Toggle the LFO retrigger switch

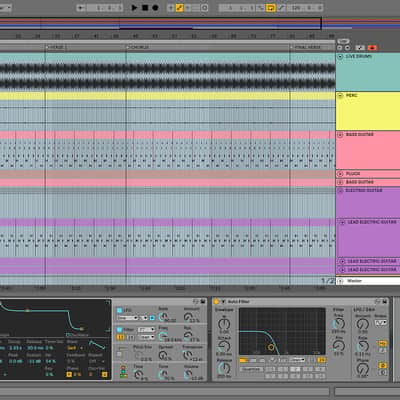[x=152, y=318]
